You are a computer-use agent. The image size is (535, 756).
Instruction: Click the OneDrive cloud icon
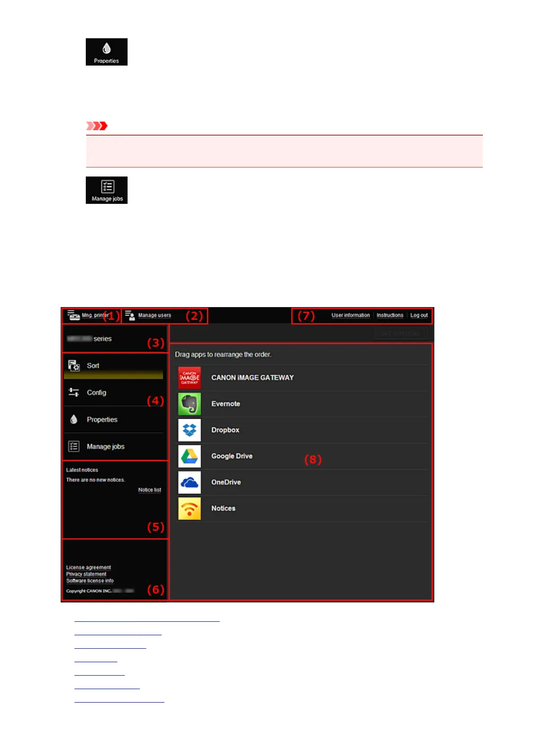pyautogui.click(x=190, y=482)
